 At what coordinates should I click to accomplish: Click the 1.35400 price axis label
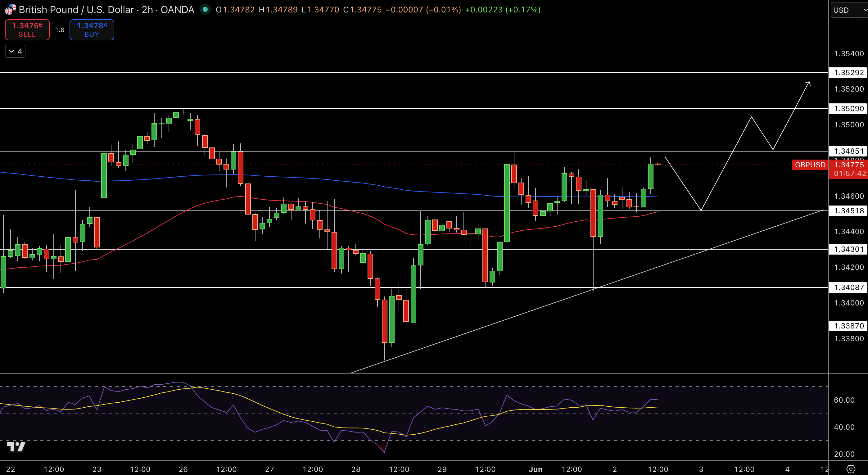click(849, 54)
